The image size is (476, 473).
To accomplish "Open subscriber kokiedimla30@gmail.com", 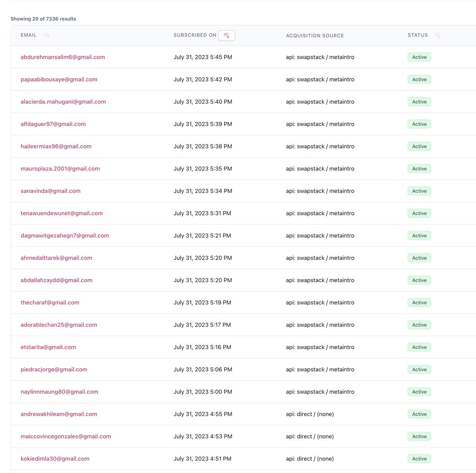I will point(55,459).
